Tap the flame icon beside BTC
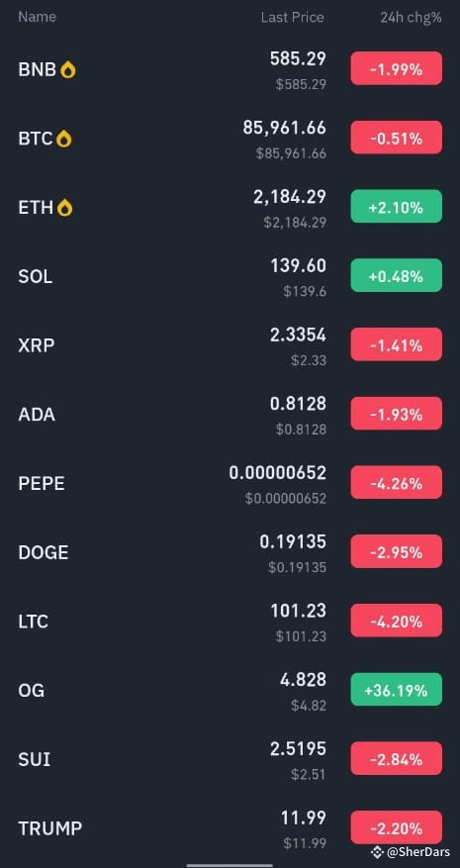 (x=64, y=139)
